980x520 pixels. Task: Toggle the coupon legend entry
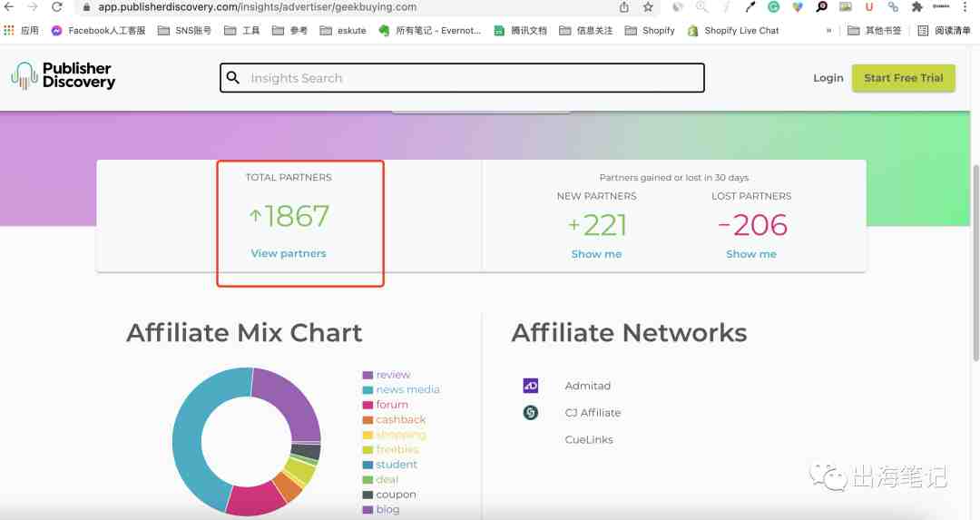[x=389, y=495]
